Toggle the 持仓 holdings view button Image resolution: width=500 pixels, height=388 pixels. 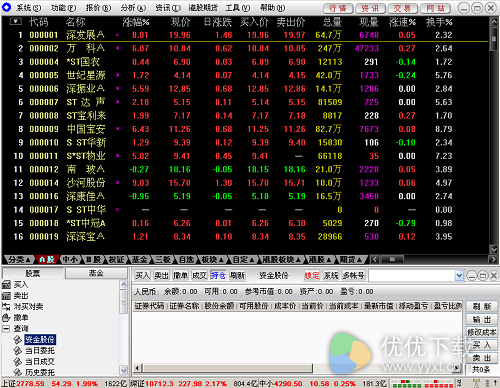[x=218, y=276]
